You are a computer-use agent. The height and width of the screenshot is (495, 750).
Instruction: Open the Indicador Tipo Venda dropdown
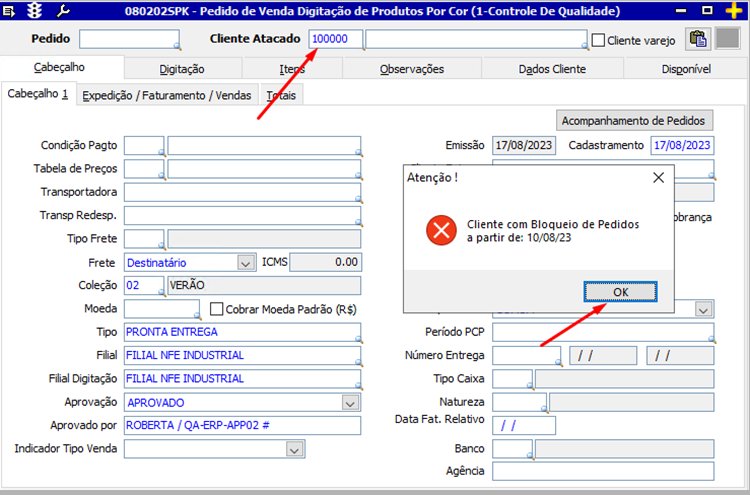click(x=295, y=449)
